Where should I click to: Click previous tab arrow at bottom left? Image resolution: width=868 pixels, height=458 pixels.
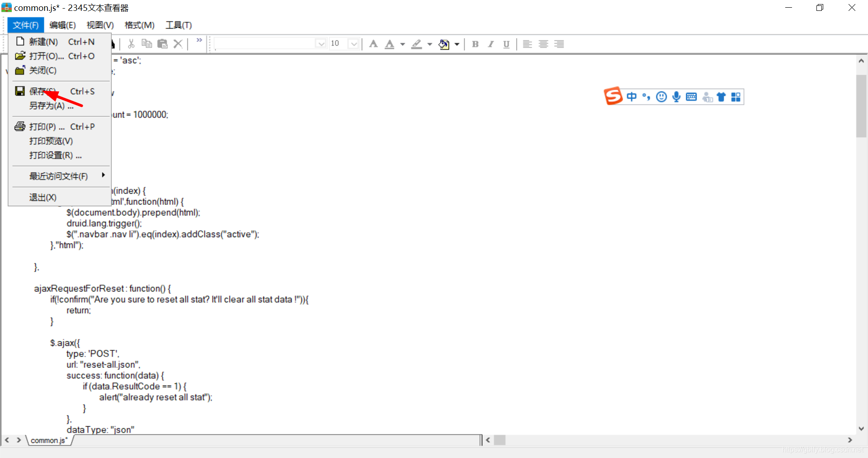[x=7, y=440]
